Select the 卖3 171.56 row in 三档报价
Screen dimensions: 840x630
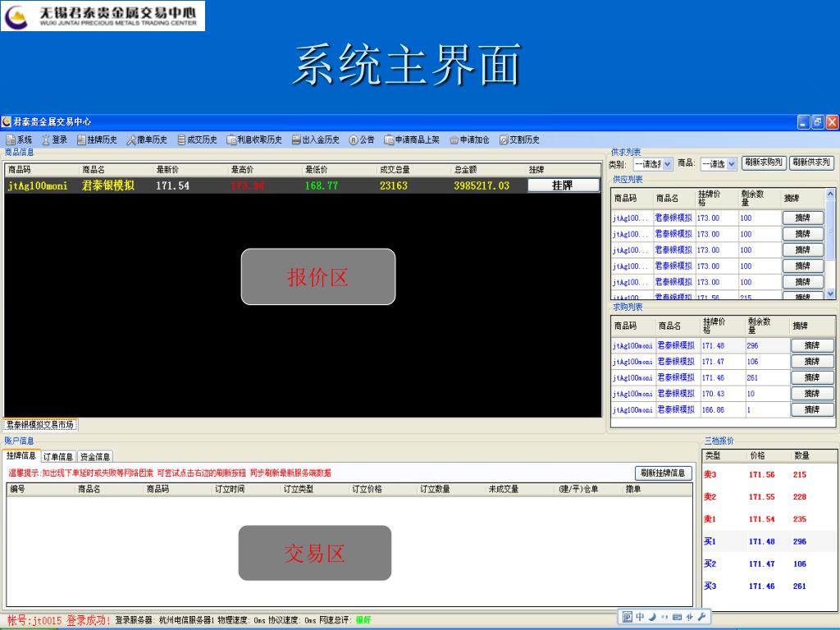click(x=769, y=475)
